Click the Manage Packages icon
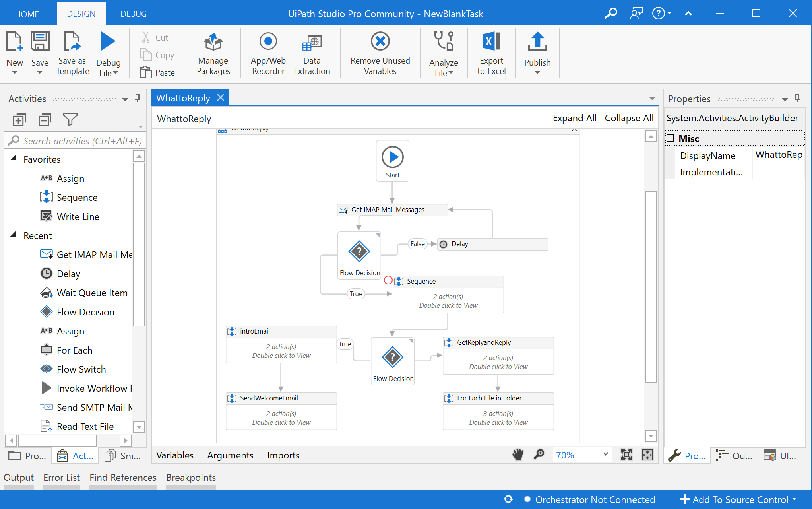 (x=213, y=42)
